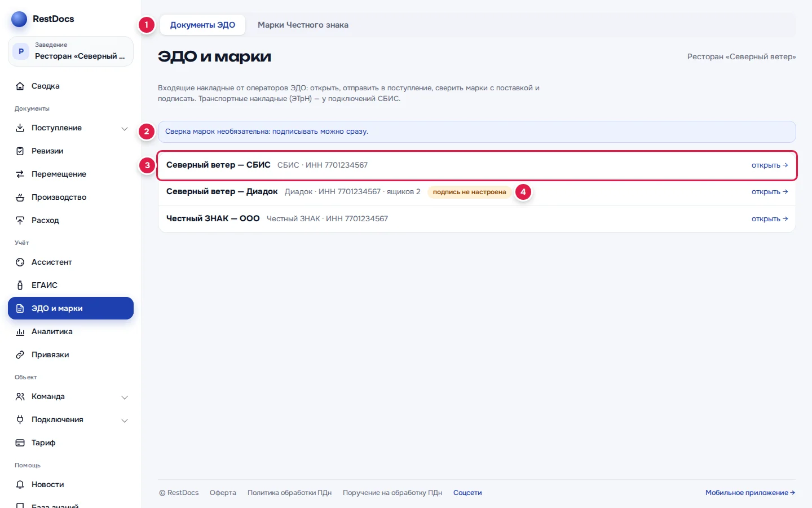Click the 'подпись не настроена' badge
The height and width of the screenshot is (508, 812).
[x=469, y=192]
